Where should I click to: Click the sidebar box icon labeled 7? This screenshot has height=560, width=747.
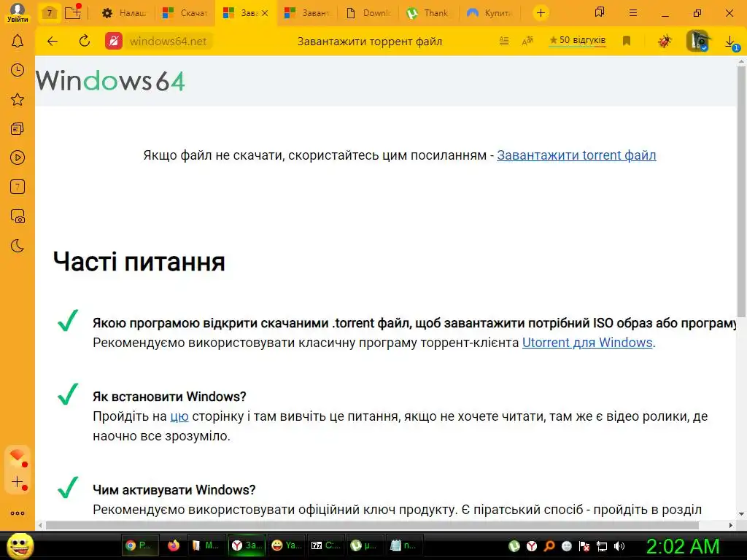point(18,187)
